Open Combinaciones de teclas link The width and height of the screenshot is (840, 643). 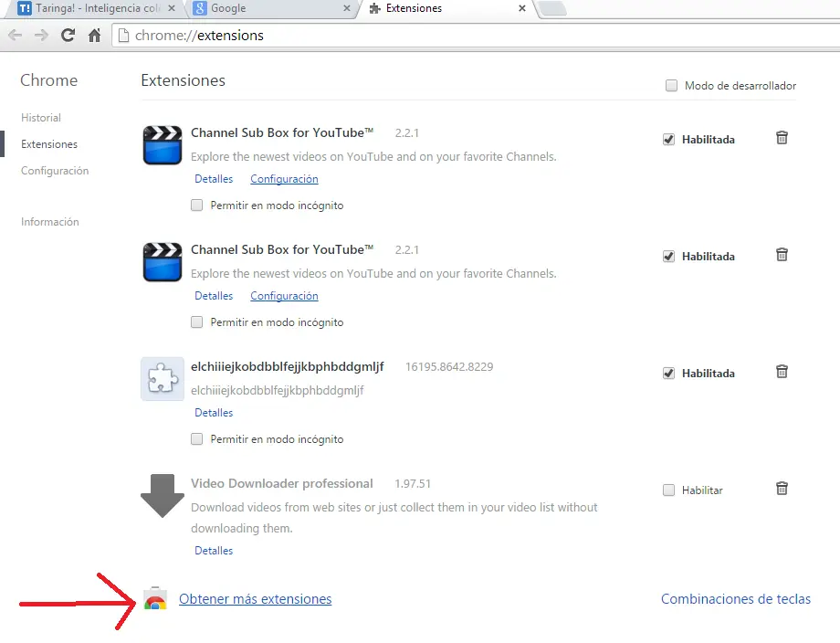pyautogui.click(x=736, y=599)
